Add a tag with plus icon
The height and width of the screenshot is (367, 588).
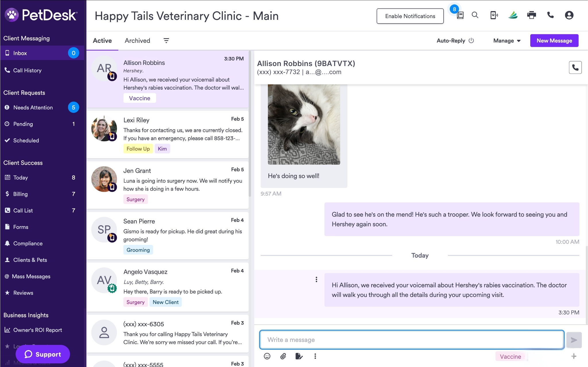574,356
